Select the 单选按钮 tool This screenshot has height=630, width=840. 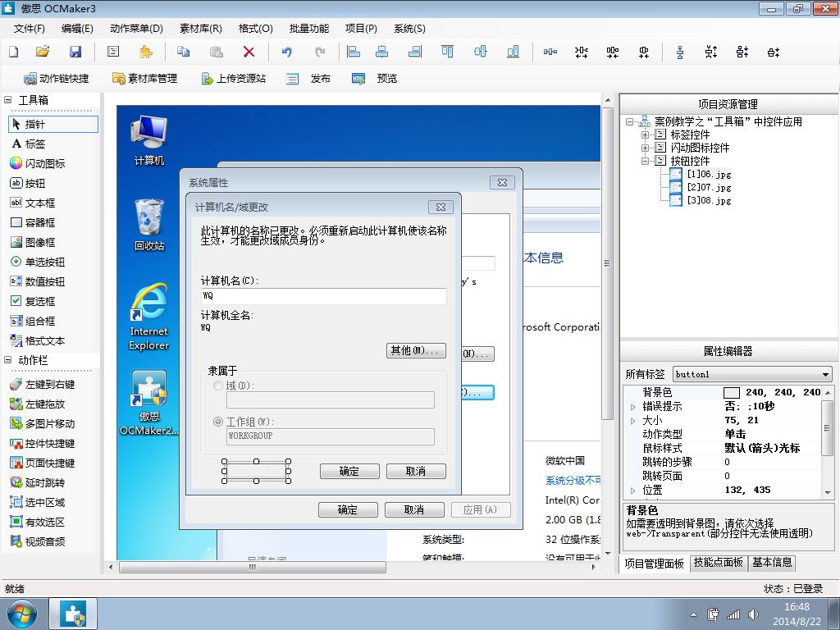tap(38, 262)
